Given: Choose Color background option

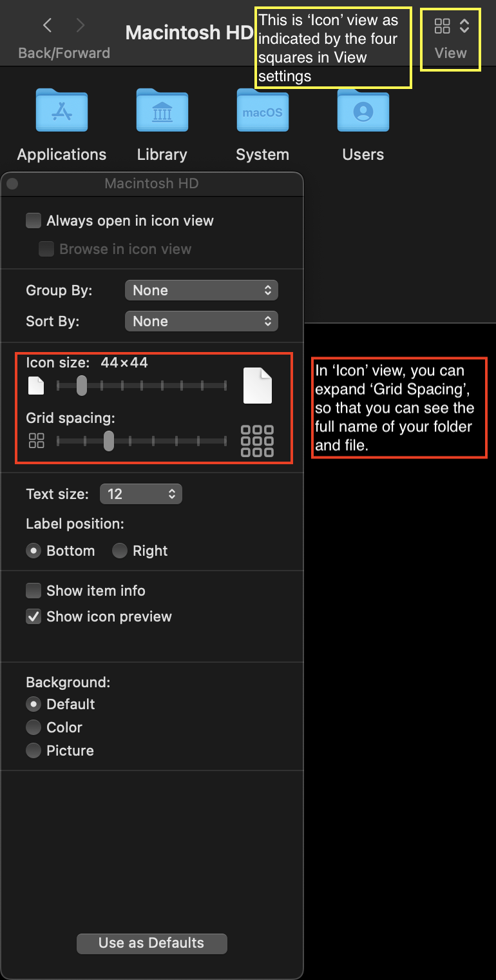Looking at the screenshot, I should [33, 727].
